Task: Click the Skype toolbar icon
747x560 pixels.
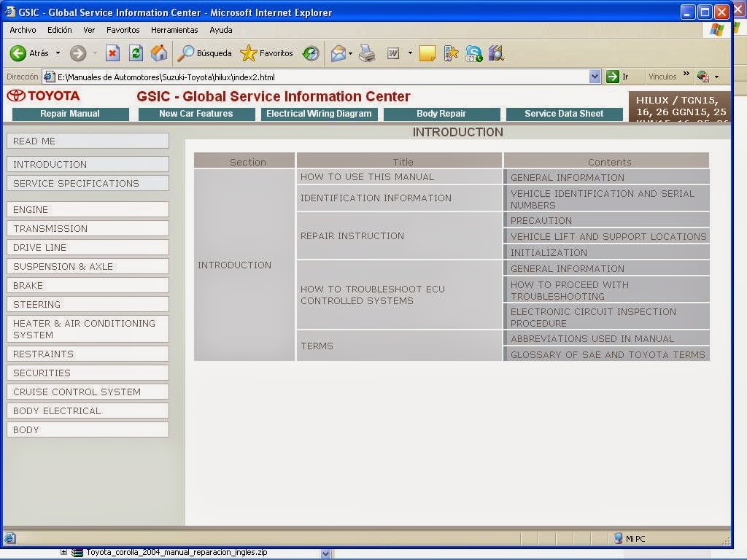Action: tap(473, 52)
